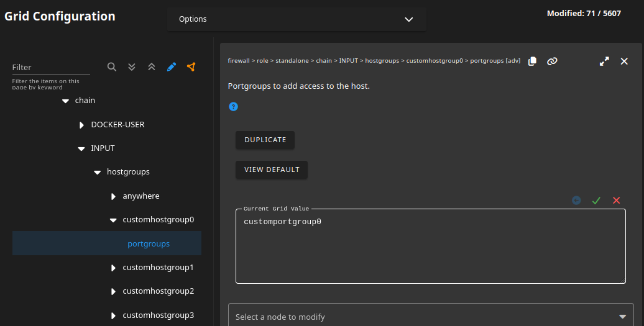Image resolution: width=644 pixels, height=326 pixels.
Task: Open the 'Select a node to modify' dropdown
Action: click(430, 316)
